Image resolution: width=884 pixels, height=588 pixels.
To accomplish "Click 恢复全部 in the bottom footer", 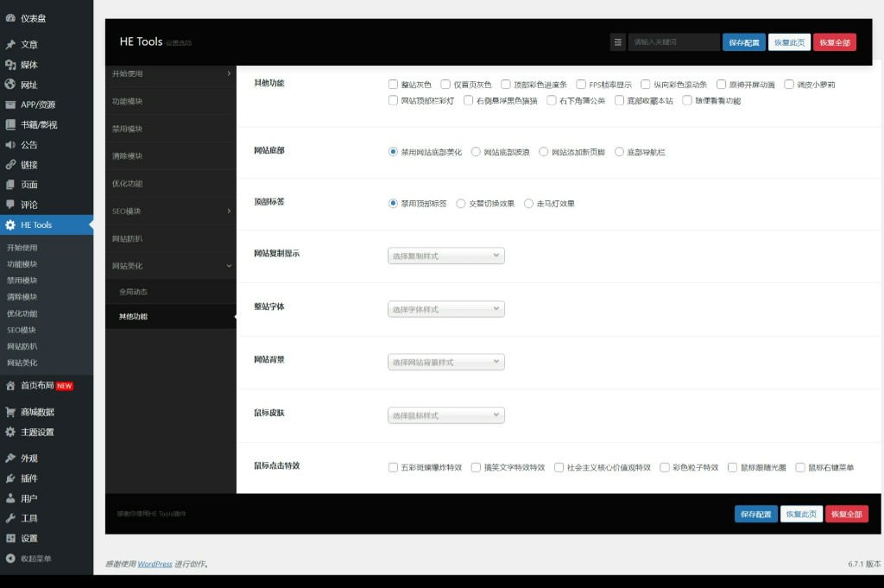I will click(x=846, y=514).
